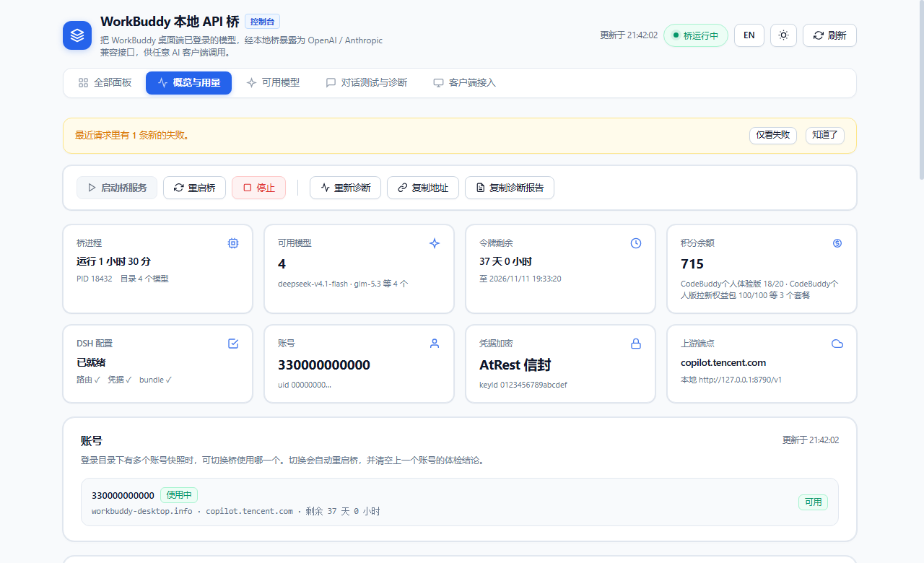Select the 概览与用量 tab
Screen dimensions: 924x563
pos(188,83)
